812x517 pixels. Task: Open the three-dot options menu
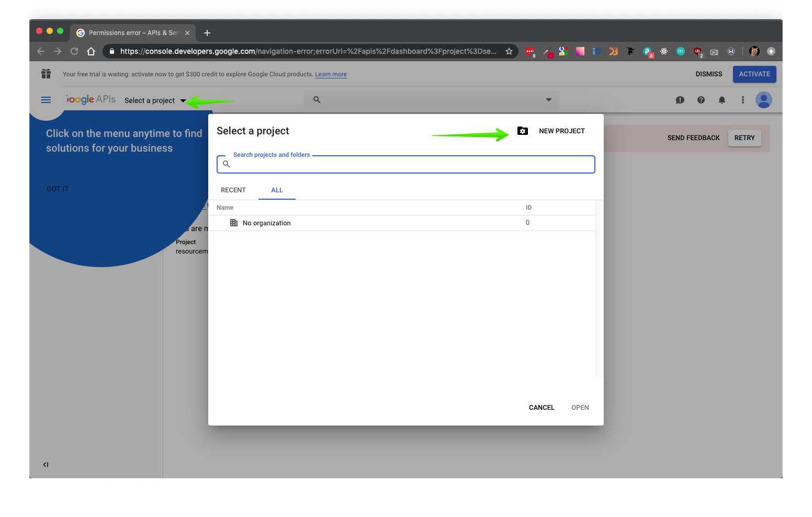click(x=742, y=99)
